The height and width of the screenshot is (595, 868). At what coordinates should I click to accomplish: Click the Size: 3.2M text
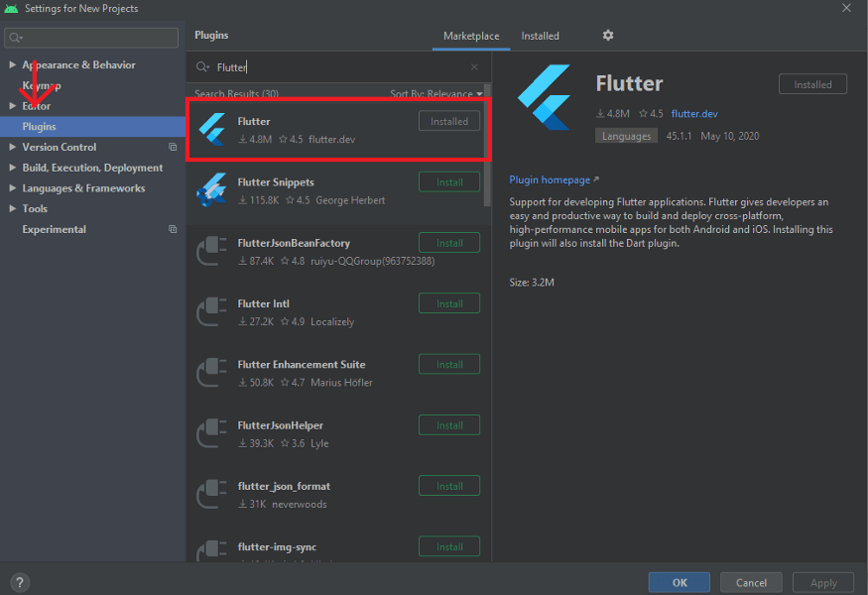pyautogui.click(x=532, y=283)
